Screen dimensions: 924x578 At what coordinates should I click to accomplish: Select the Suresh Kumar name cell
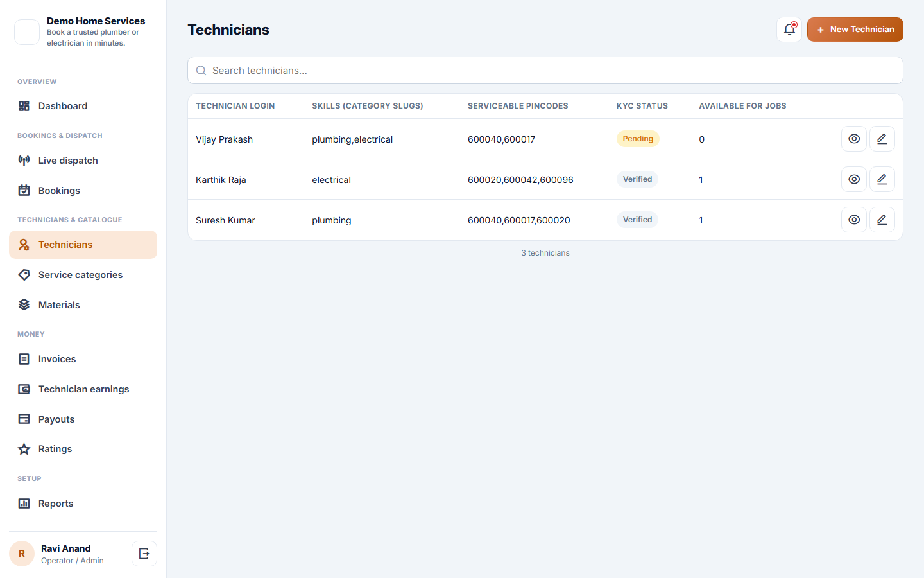point(225,220)
